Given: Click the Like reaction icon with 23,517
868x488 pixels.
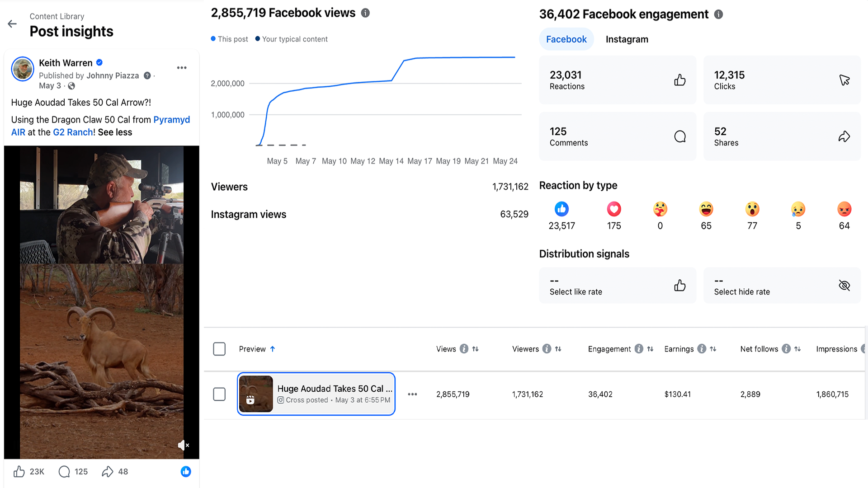Looking at the screenshot, I should tap(561, 209).
